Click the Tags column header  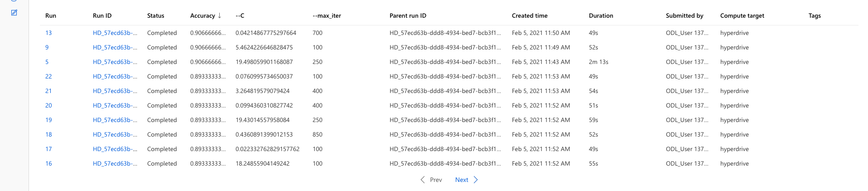[x=815, y=15]
